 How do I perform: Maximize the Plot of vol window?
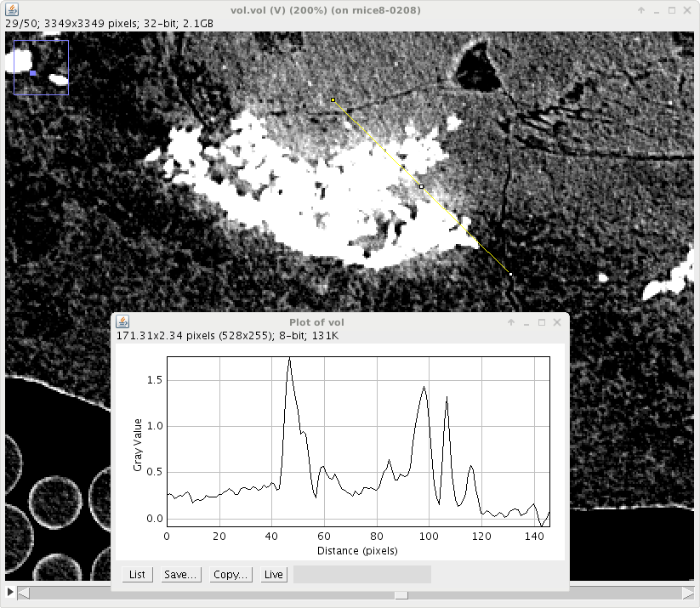(541, 322)
